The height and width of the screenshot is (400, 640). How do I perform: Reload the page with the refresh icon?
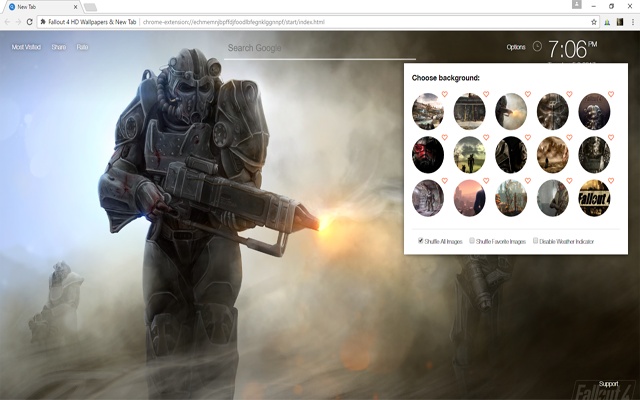29,22
